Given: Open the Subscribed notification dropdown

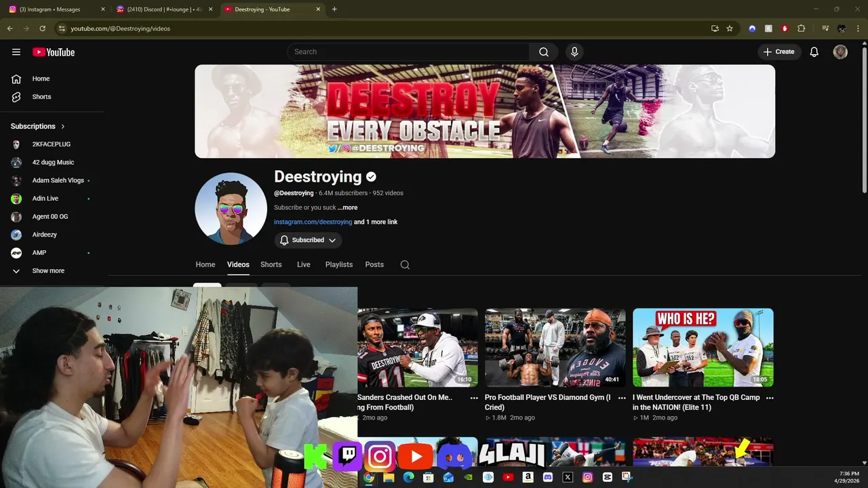Looking at the screenshot, I should tap(308, 240).
